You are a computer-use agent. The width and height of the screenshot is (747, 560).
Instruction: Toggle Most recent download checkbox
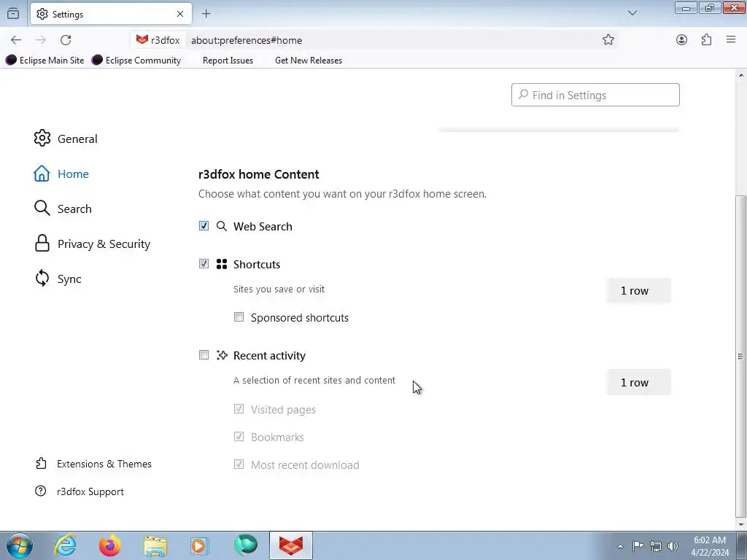[239, 464]
